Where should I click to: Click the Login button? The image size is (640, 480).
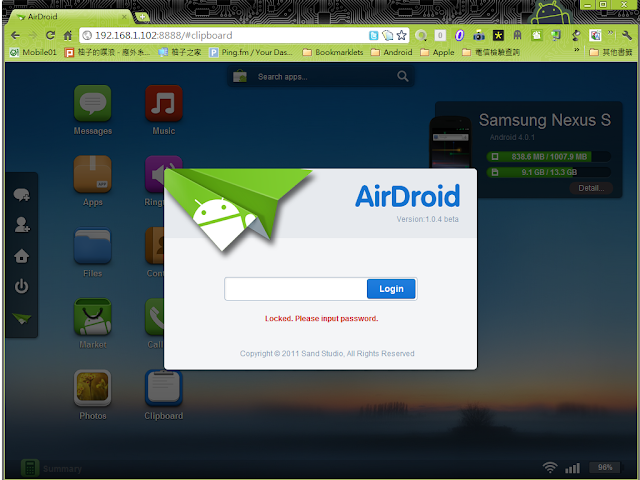pyautogui.click(x=391, y=289)
